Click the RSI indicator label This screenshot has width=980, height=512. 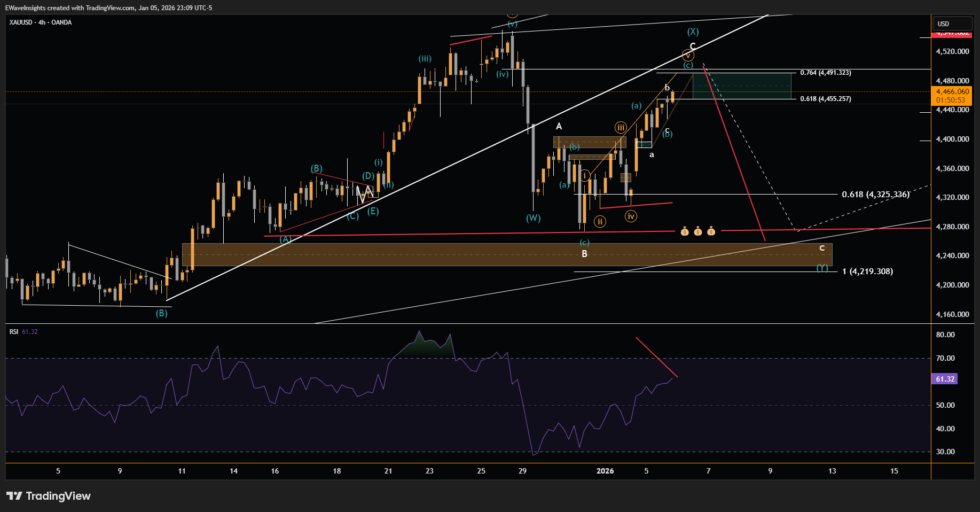point(14,332)
